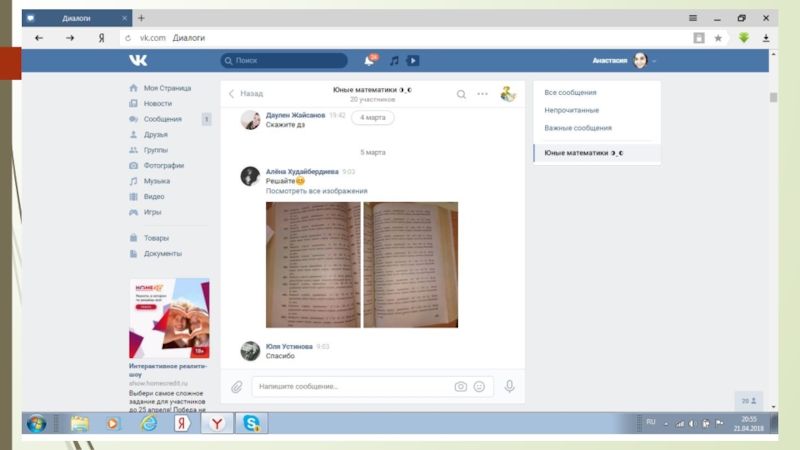Image resolution: width=800 pixels, height=450 pixels.
Task: Click Посмотреть все изображения link
Action: point(316,191)
